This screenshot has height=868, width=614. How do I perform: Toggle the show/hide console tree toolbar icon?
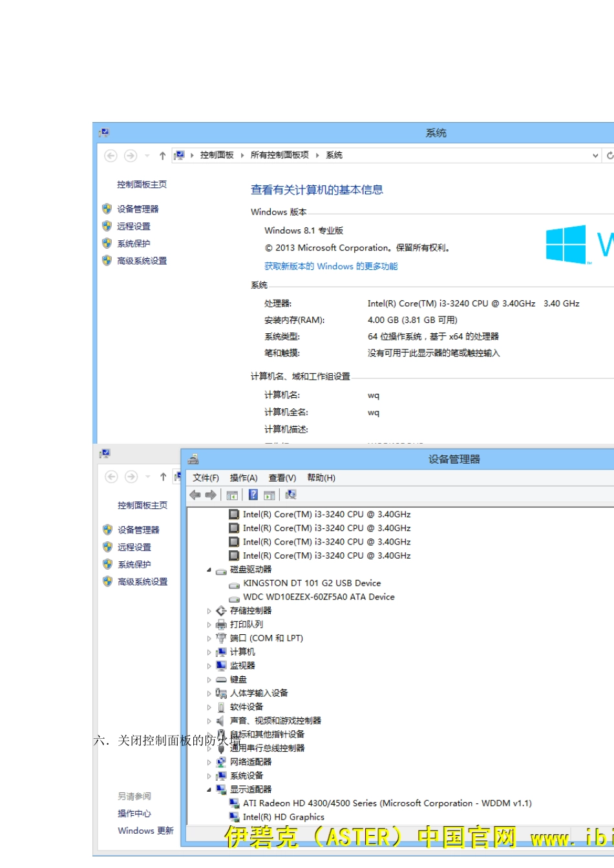pos(232,495)
